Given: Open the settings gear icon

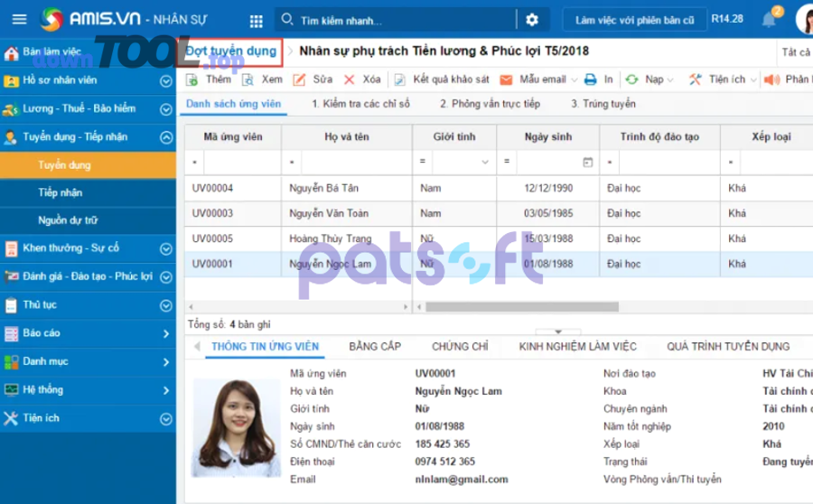Looking at the screenshot, I should 532,20.
